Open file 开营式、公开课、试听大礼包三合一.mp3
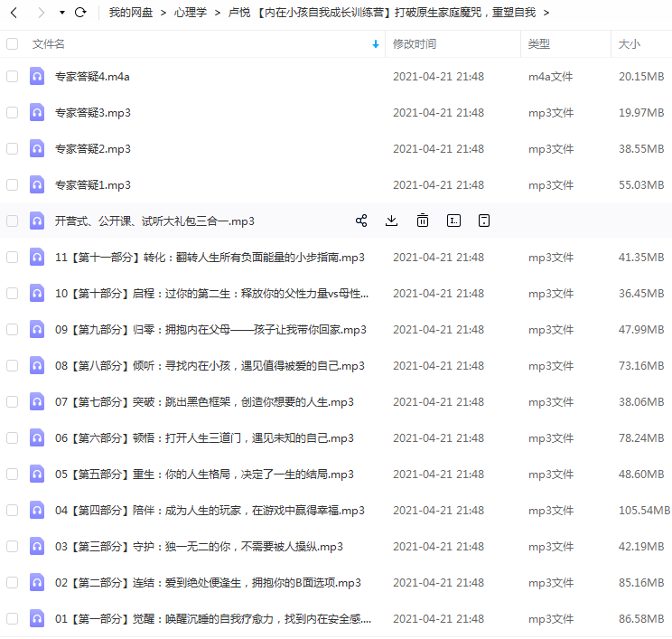This screenshot has height=639, width=672. (154, 221)
